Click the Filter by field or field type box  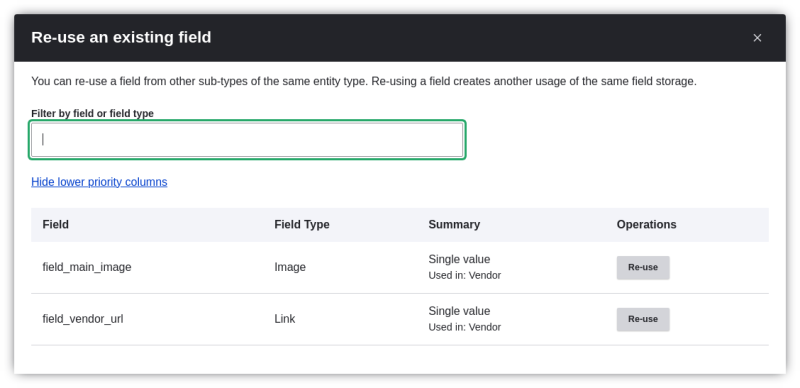[x=247, y=140]
